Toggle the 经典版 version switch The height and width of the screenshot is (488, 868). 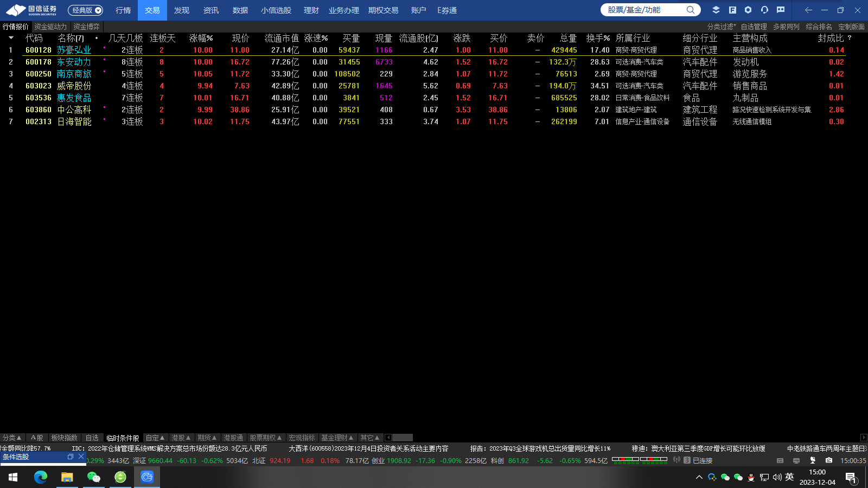click(85, 10)
